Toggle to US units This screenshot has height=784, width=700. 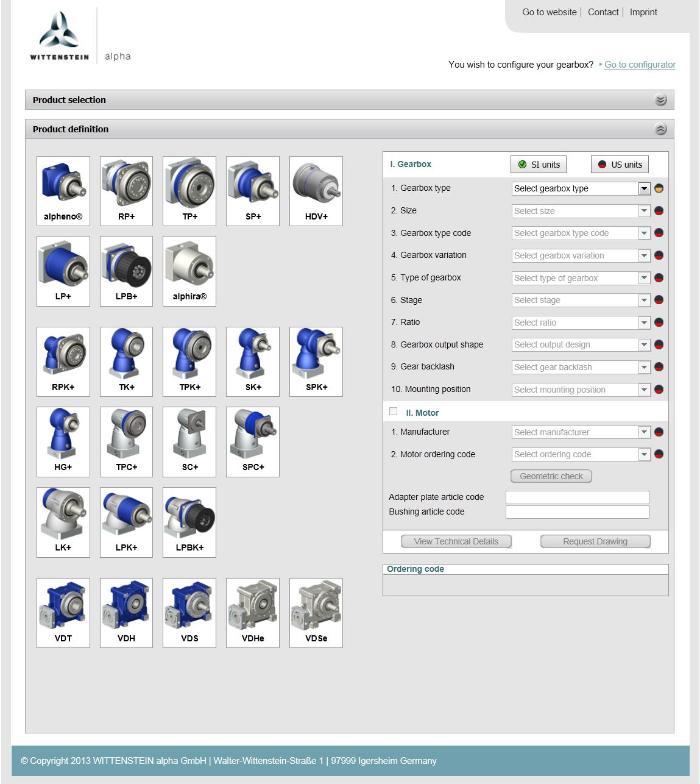(x=619, y=164)
